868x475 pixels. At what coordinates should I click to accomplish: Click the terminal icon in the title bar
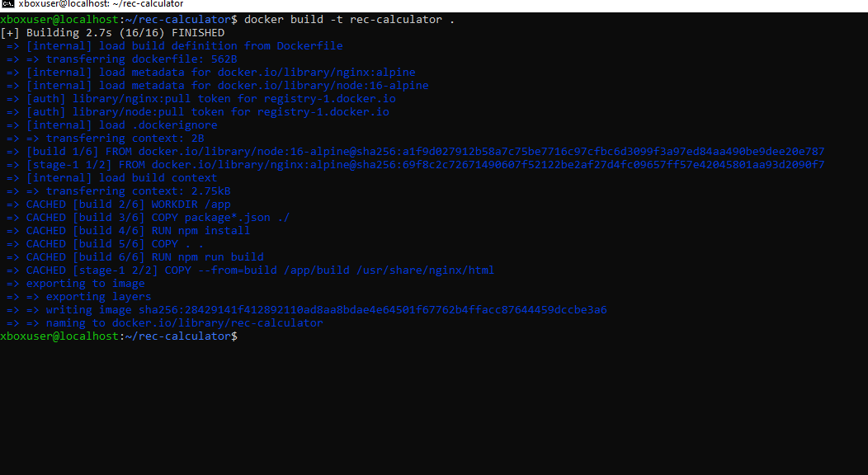[x=8, y=5]
